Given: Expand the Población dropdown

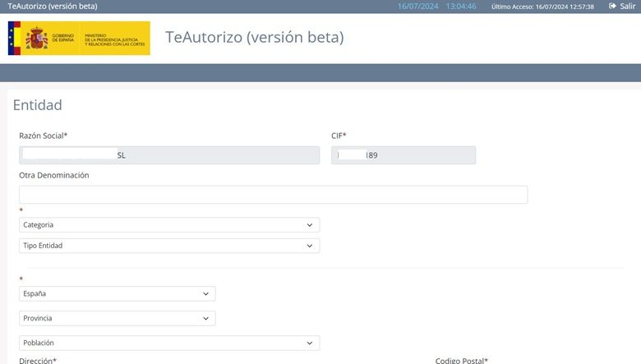Looking at the screenshot, I should (x=169, y=343).
